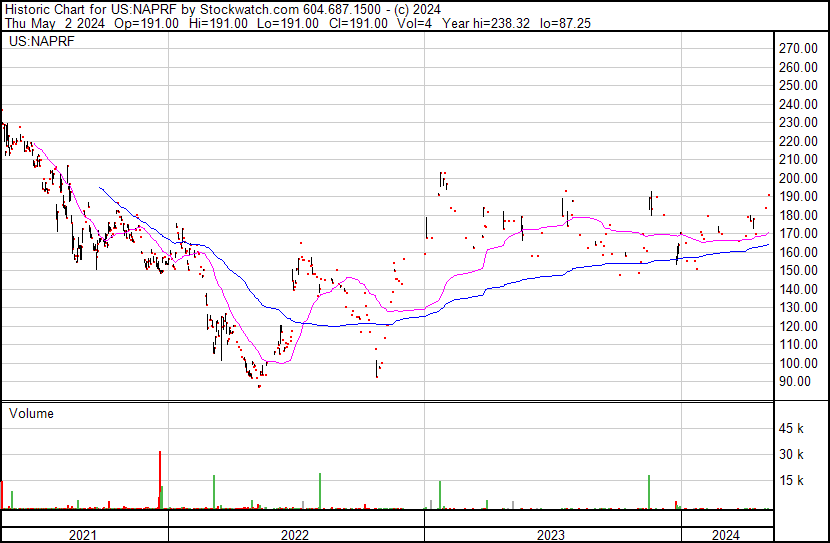Click the 240.00 price axis label
830x543 pixels.
(x=798, y=104)
